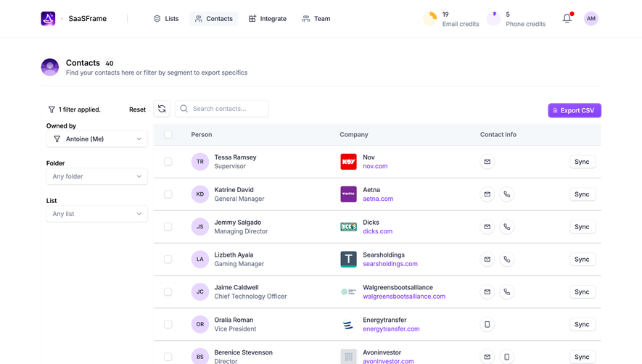
Task: Sync Katrine David's contact
Action: [583, 194]
